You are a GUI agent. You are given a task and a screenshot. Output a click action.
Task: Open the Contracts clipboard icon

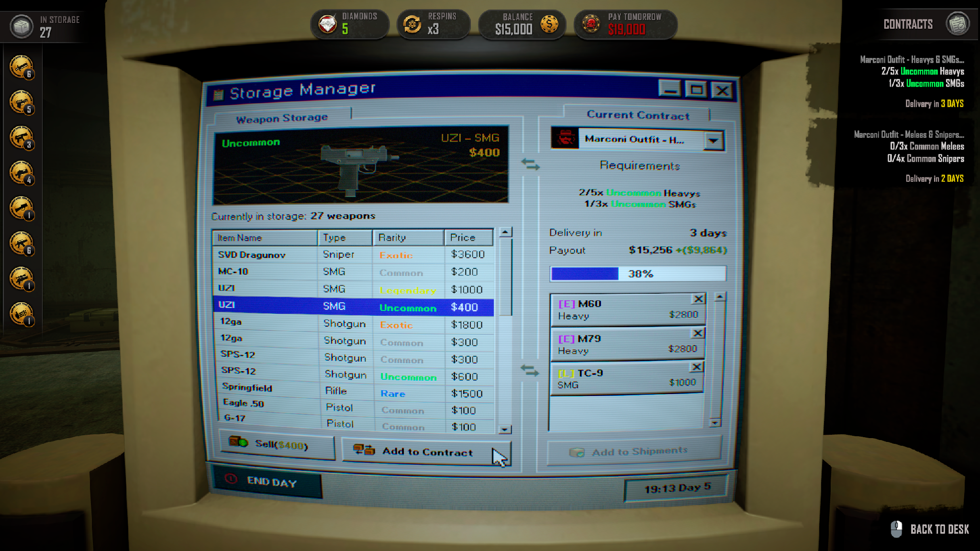tap(958, 24)
